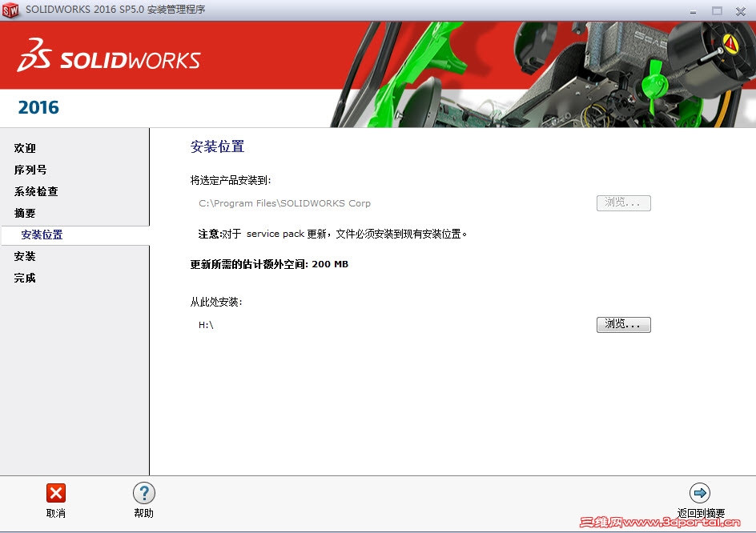Click the SOLIDWORKS title bar app icon
This screenshot has width=756, height=533.
tap(10, 10)
